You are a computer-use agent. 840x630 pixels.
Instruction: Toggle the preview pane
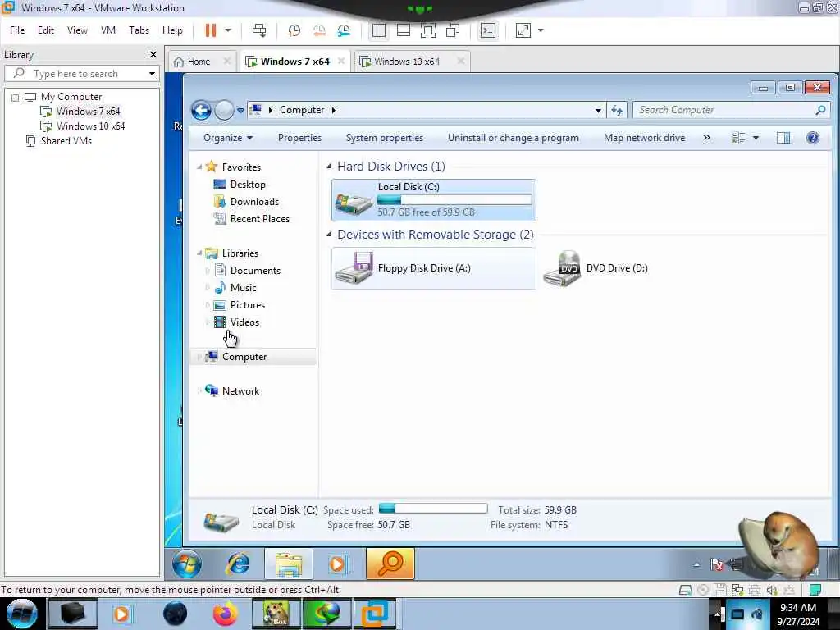coord(783,138)
